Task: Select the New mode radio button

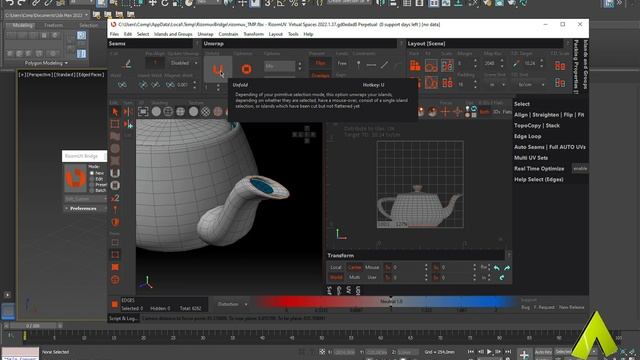Action: click(x=91, y=173)
